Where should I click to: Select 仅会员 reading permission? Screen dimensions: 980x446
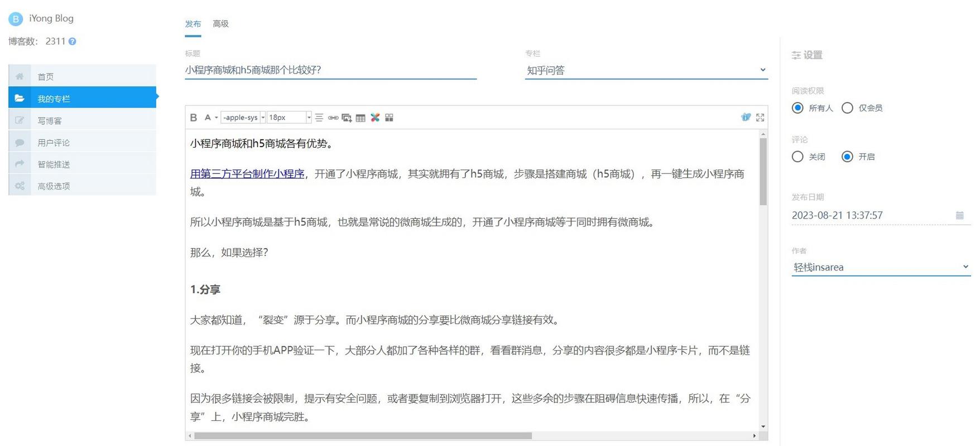[847, 108]
